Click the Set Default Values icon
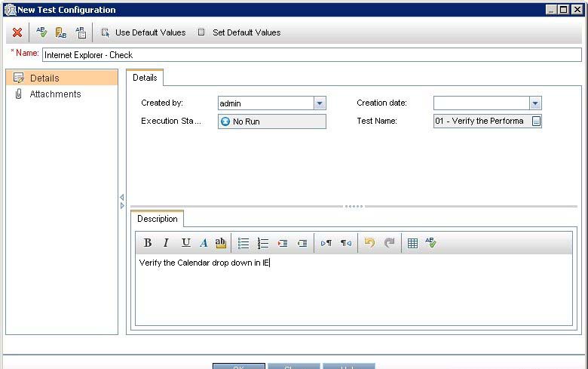588x369 pixels. pyautogui.click(x=201, y=32)
